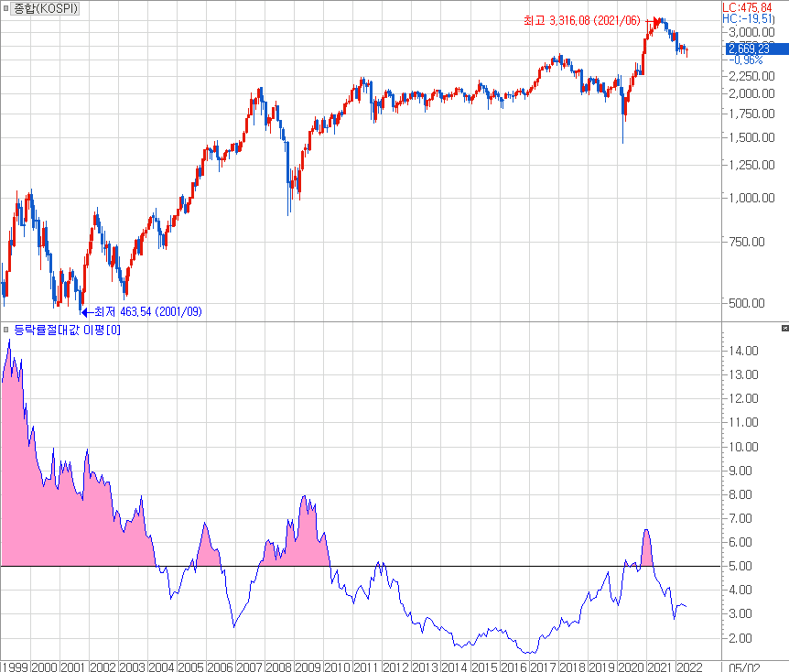Click the 1999 label on the time axis
Screen dimensions: 789x672
click(x=16, y=666)
